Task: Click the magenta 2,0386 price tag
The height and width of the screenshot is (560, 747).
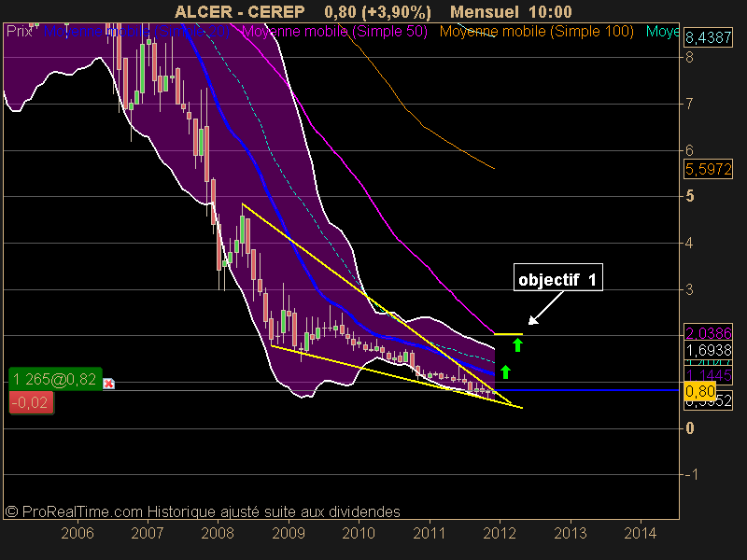Action: click(708, 332)
